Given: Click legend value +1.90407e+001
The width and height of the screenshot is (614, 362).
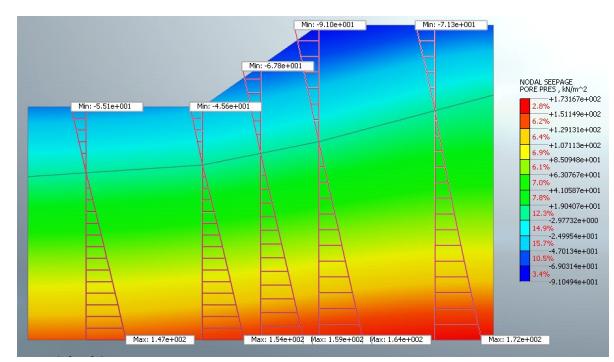Looking at the screenshot, I should coord(574,206).
